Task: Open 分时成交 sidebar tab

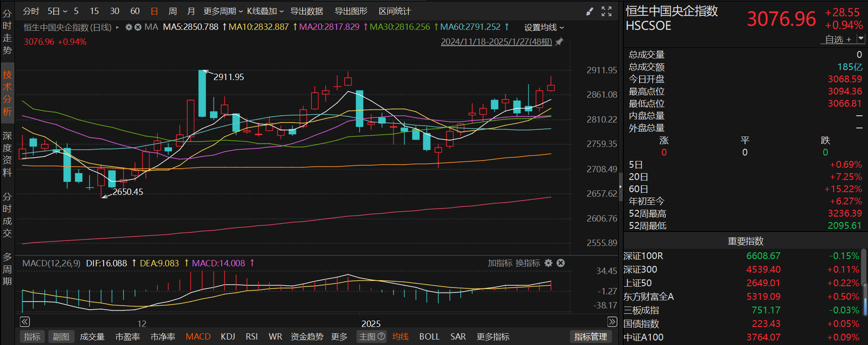Action: point(7,215)
